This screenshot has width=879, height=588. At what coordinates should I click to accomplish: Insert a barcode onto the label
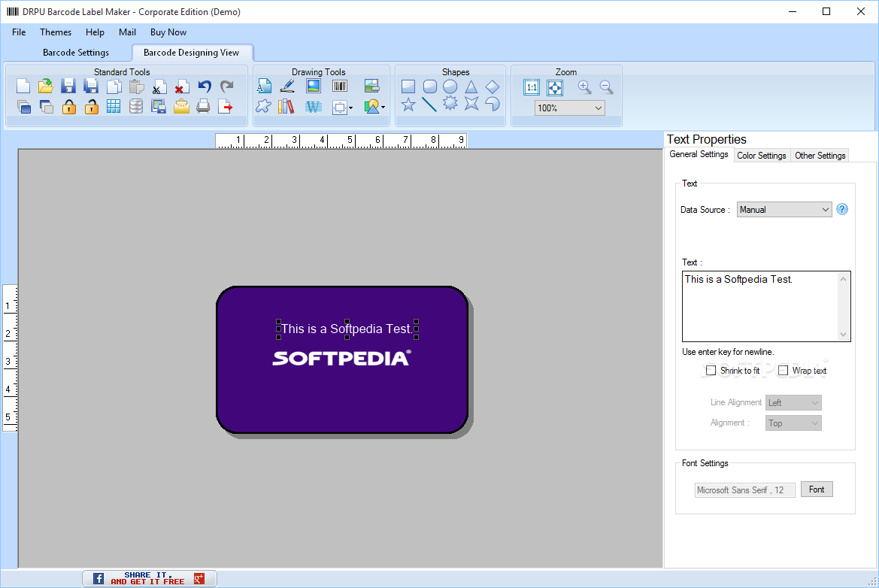(340, 86)
